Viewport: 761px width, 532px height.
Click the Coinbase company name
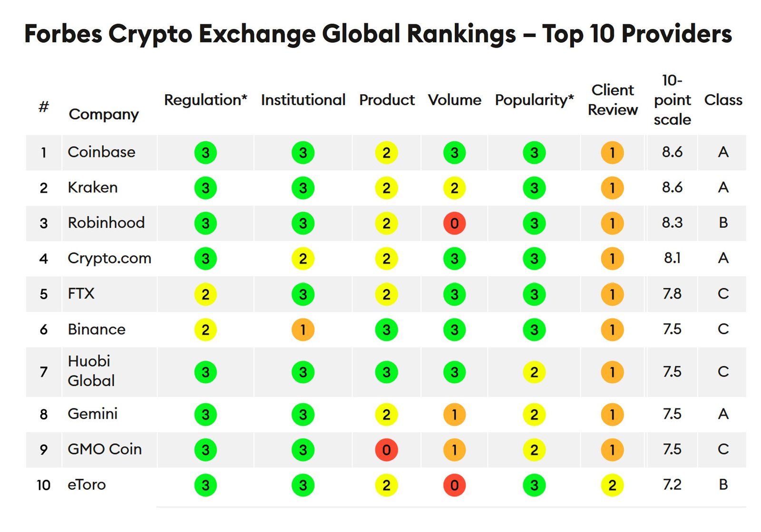pos(101,152)
